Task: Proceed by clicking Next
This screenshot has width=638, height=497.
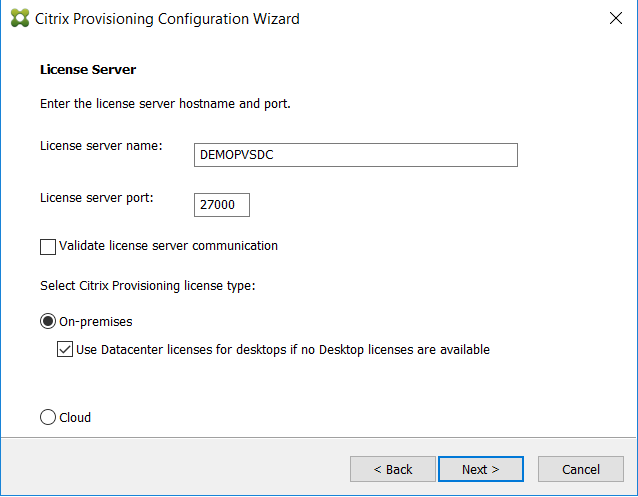Action: coord(481,469)
